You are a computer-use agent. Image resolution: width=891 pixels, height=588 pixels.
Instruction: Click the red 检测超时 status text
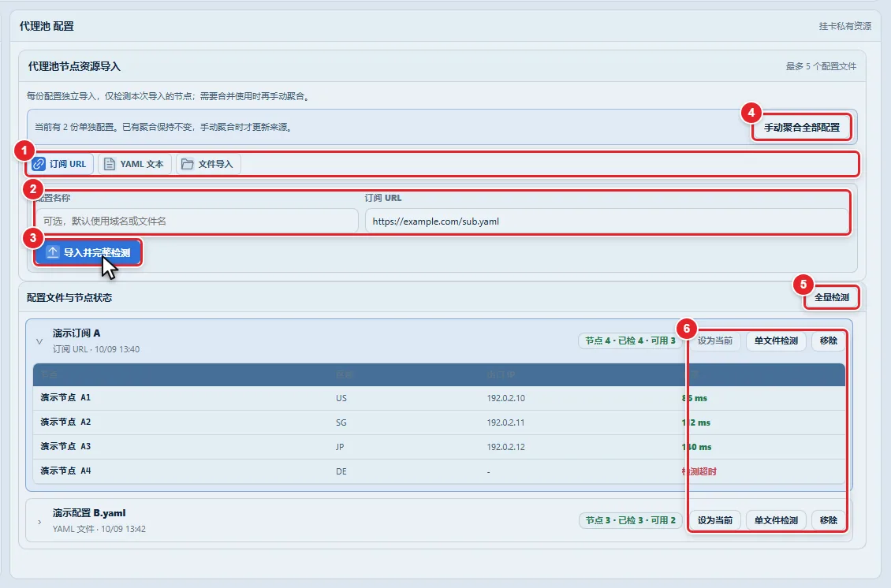(699, 471)
